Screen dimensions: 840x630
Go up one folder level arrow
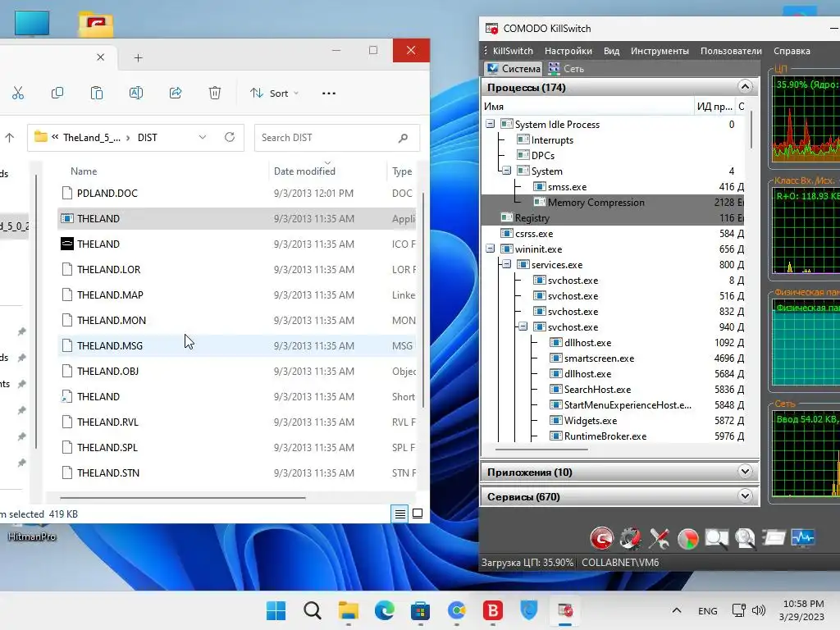(10, 138)
